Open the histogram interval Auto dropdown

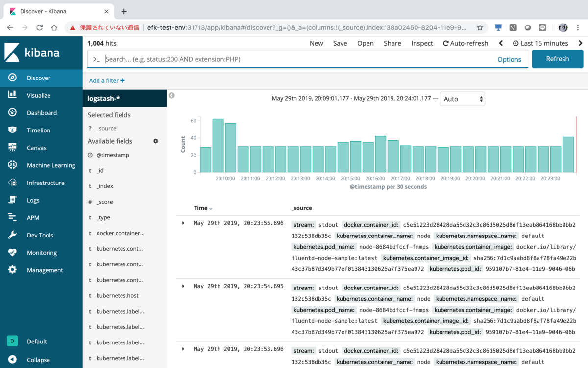click(x=462, y=99)
